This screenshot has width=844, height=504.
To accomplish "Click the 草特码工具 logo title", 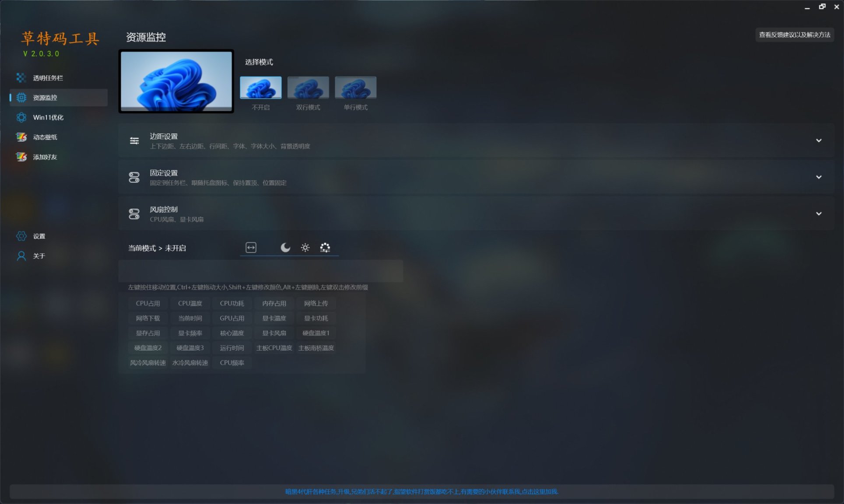I will point(60,38).
